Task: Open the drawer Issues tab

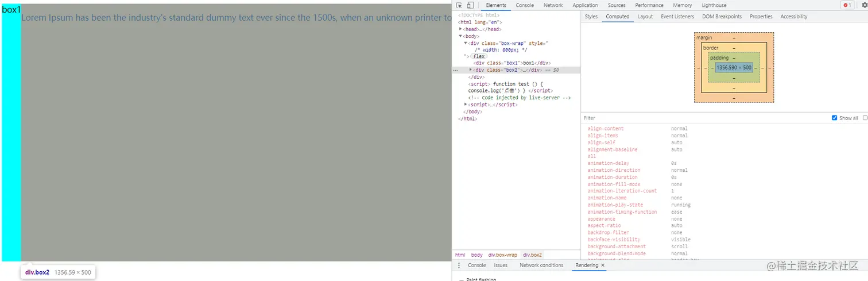Action: click(501, 265)
